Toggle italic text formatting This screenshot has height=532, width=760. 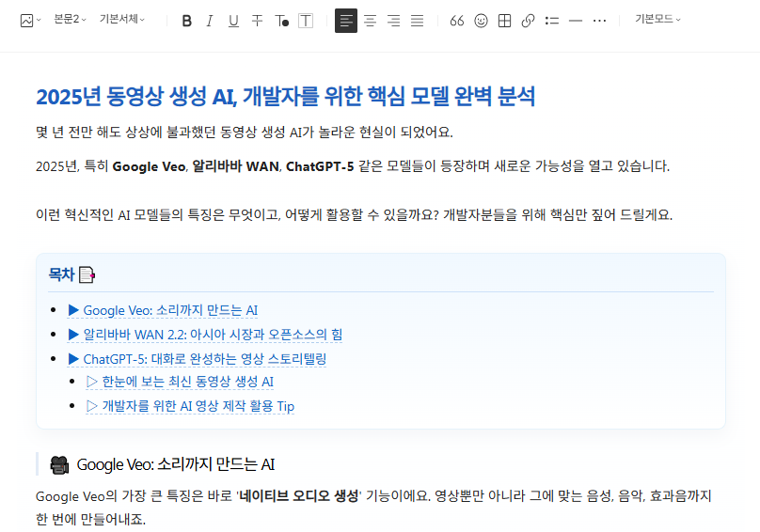[210, 21]
